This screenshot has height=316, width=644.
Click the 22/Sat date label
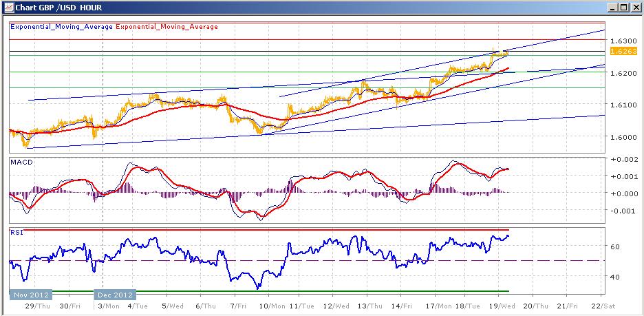[x=605, y=306]
